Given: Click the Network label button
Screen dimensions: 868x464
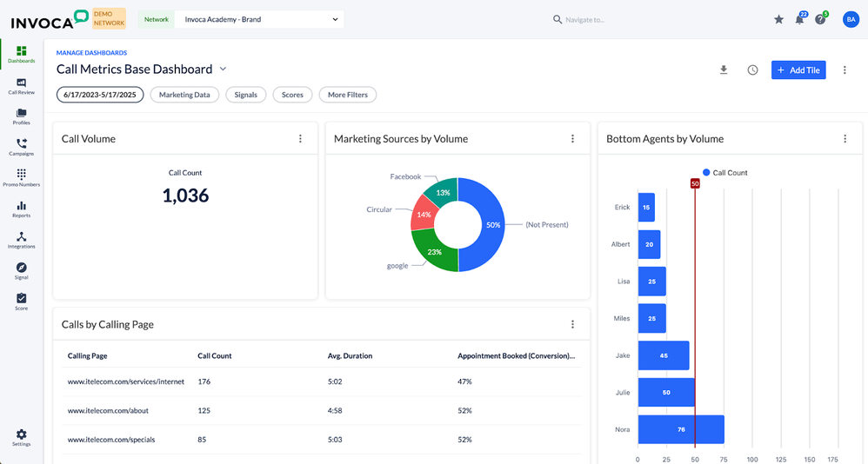Looking at the screenshot, I should pos(156,19).
